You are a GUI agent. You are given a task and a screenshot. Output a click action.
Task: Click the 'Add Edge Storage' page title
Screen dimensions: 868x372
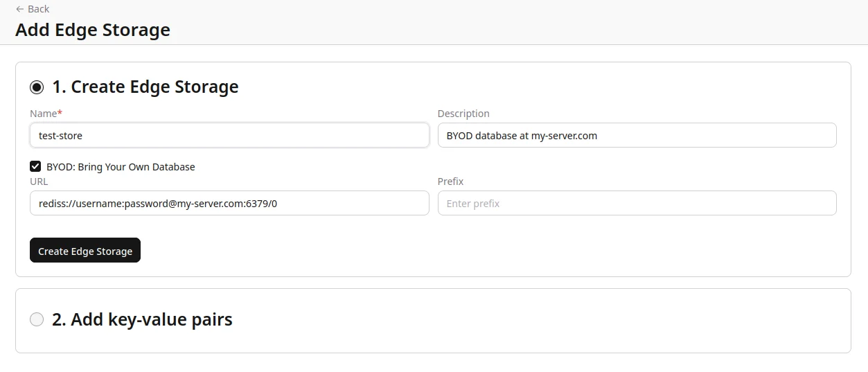[x=93, y=30]
